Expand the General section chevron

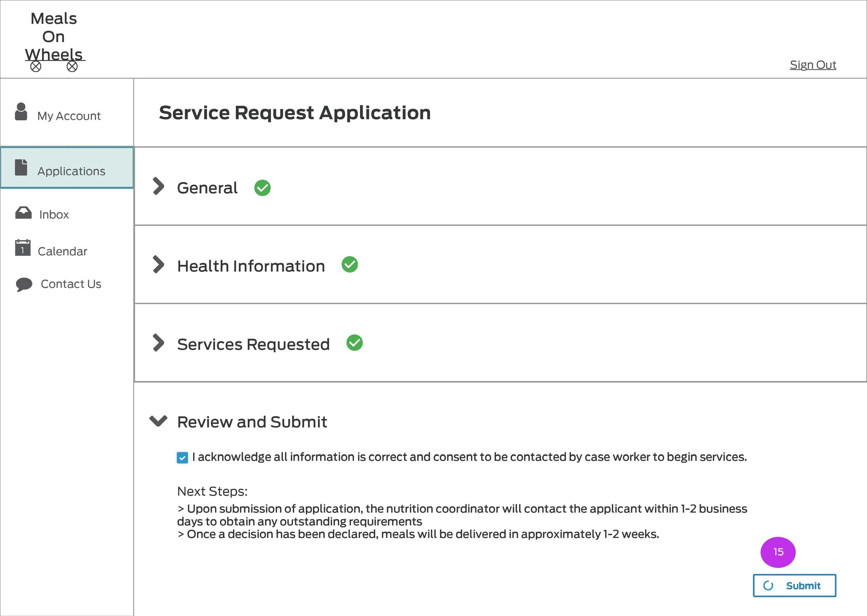[158, 186]
